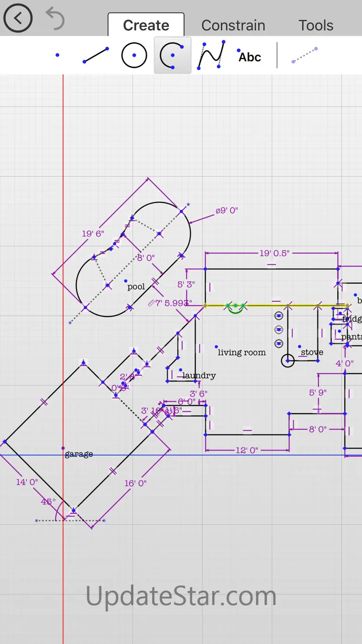Tap the undo arrow
The height and width of the screenshot is (644, 362).
[55, 19]
